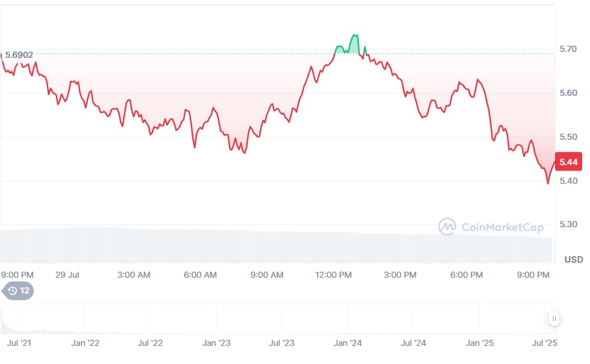
Task: Click the CoinMarketCap logo icon watermark
Action: (447, 227)
